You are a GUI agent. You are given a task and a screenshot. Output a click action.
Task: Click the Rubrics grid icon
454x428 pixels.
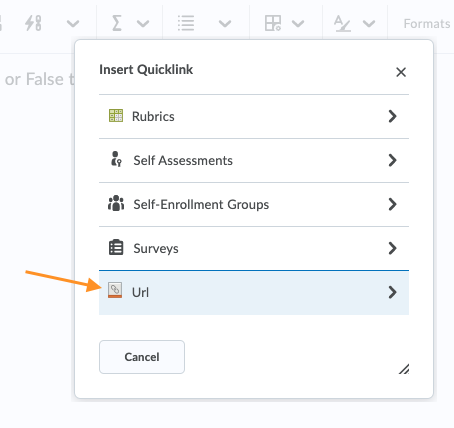coord(116,116)
